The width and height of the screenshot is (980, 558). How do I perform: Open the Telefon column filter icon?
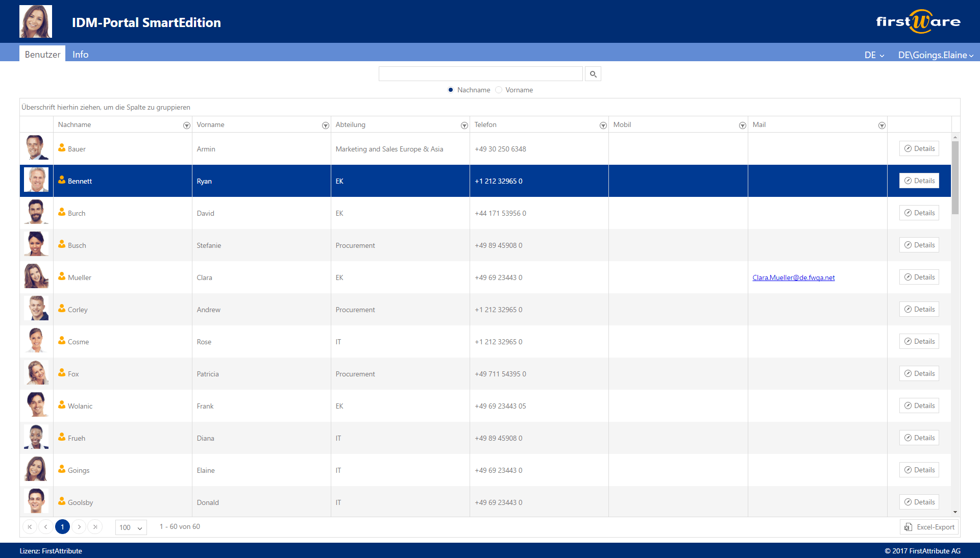pyautogui.click(x=603, y=125)
